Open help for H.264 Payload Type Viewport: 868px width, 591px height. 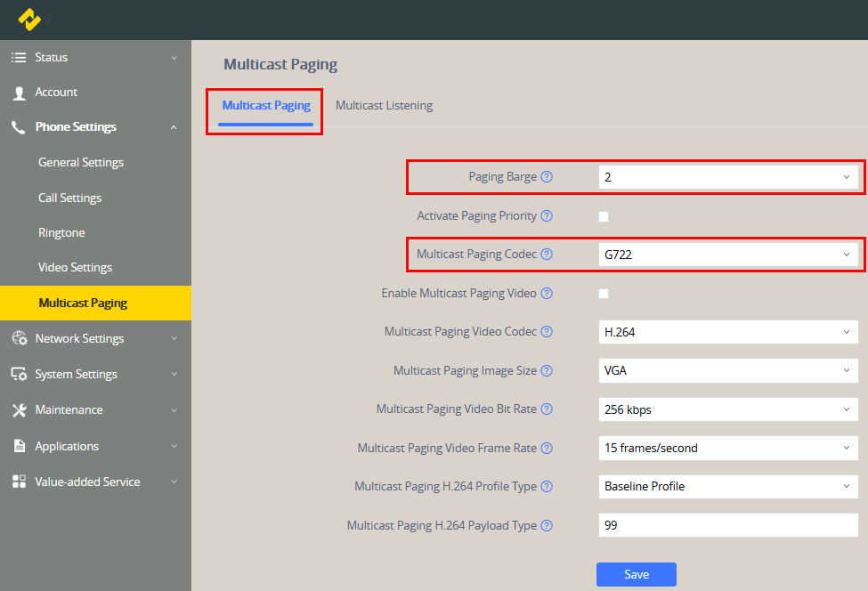click(547, 526)
